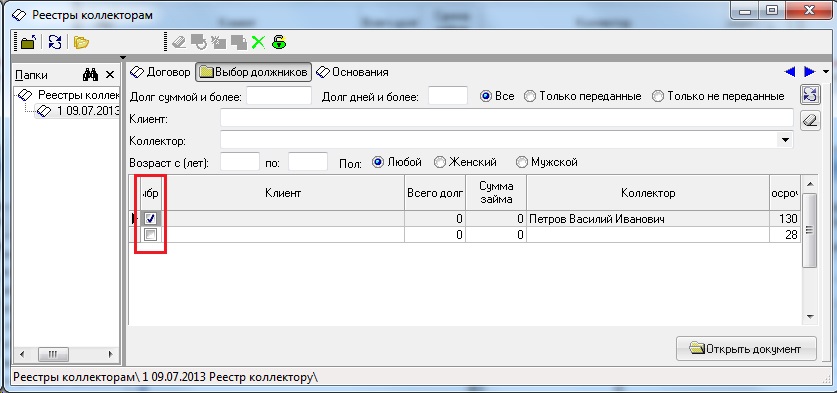Screen dimensions: 837x393
Task: Close the Папки panel with X
Action: [x=109, y=75]
